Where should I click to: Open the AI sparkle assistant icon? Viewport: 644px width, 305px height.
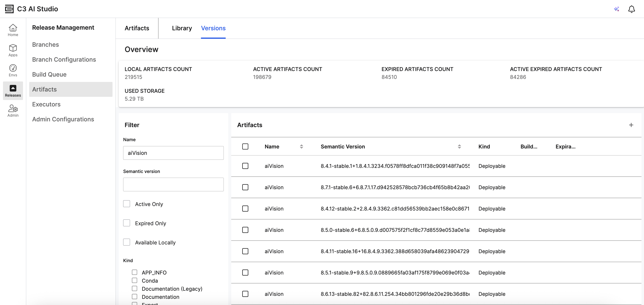pos(617,9)
